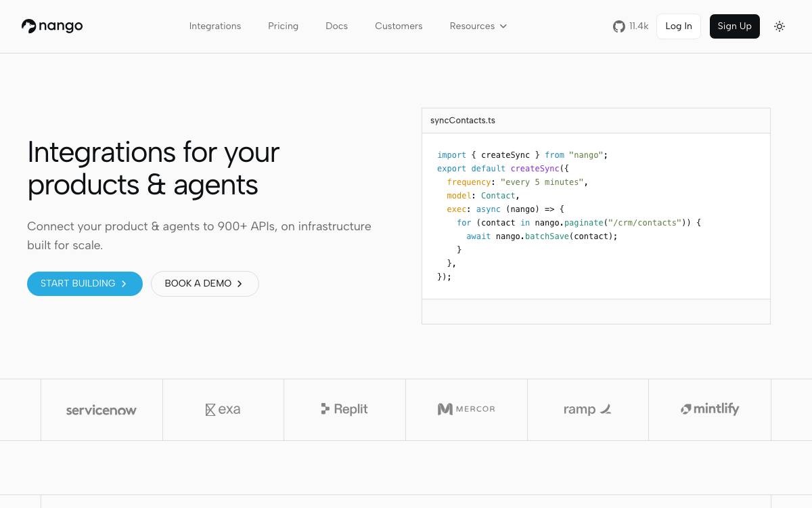Click the 'import { createSync } from "nango"' line
The image size is (812, 508).
click(522, 155)
